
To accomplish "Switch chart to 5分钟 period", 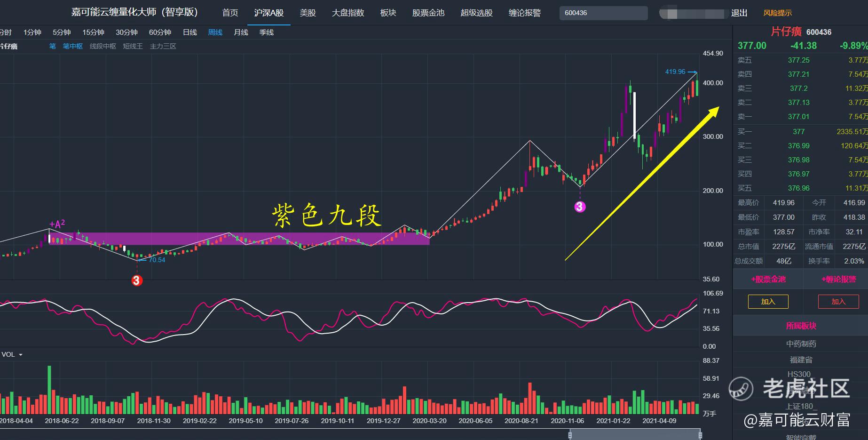I will pyautogui.click(x=62, y=32).
